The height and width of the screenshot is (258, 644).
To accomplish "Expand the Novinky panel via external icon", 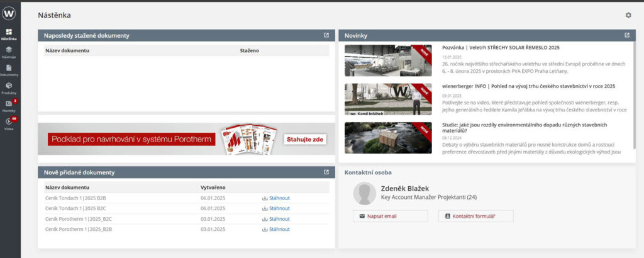I will 626,35.
